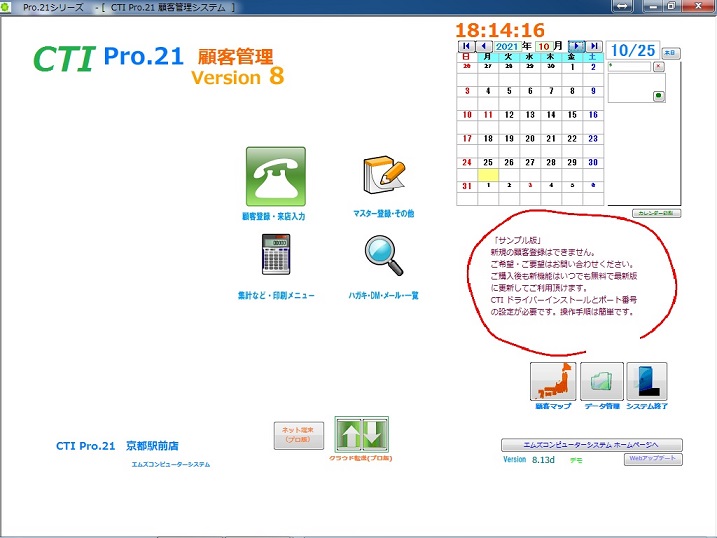The height and width of the screenshot is (538, 717).
Task: Select calendar date 26
Action: [x=509, y=163]
